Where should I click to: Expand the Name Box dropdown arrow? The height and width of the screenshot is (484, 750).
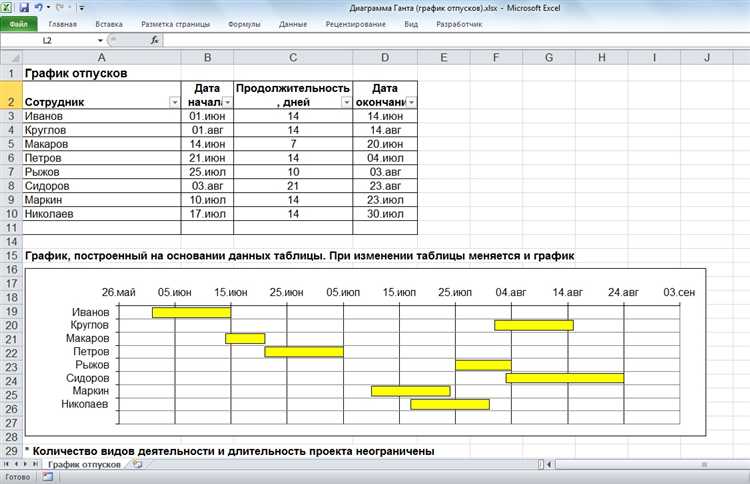(x=101, y=41)
